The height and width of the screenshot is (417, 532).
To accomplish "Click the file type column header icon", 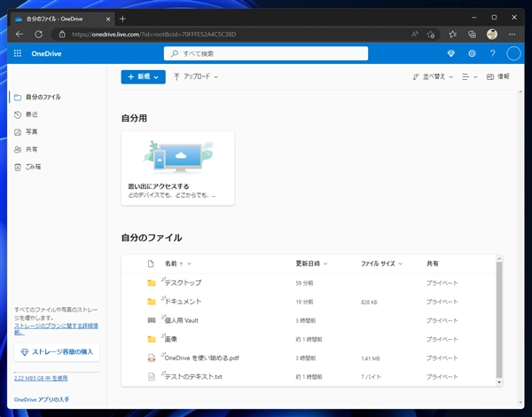I will [x=151, y=264].
